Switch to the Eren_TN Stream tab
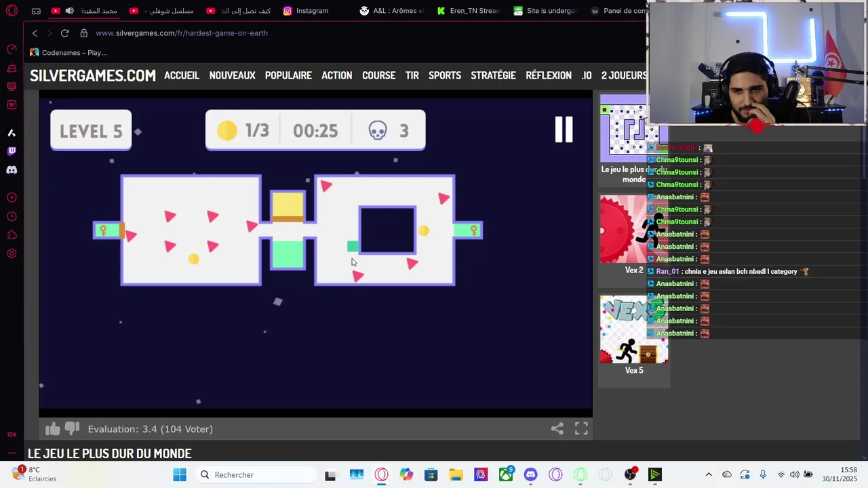The width and height of the screenshot is (868, 488). tap(469, 11)
